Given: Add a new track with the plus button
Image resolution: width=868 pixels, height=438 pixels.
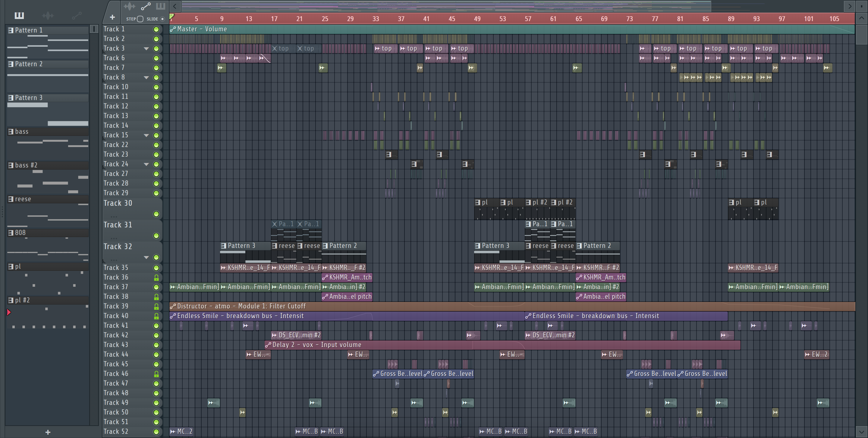Looking at the screenshot, I should click(x=112, y=17).
